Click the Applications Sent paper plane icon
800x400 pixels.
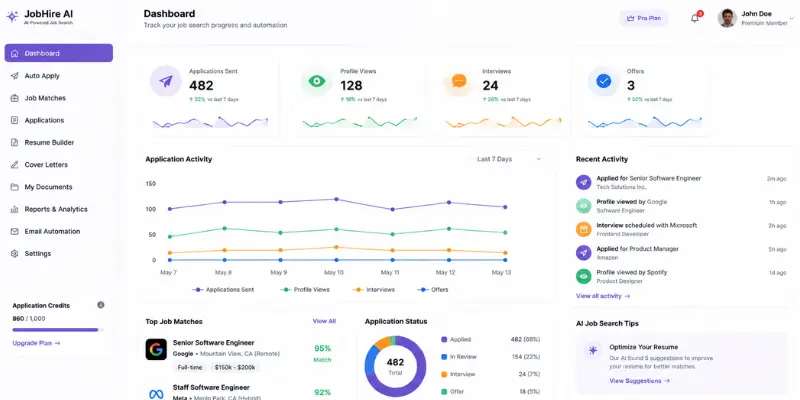point(165,81)
